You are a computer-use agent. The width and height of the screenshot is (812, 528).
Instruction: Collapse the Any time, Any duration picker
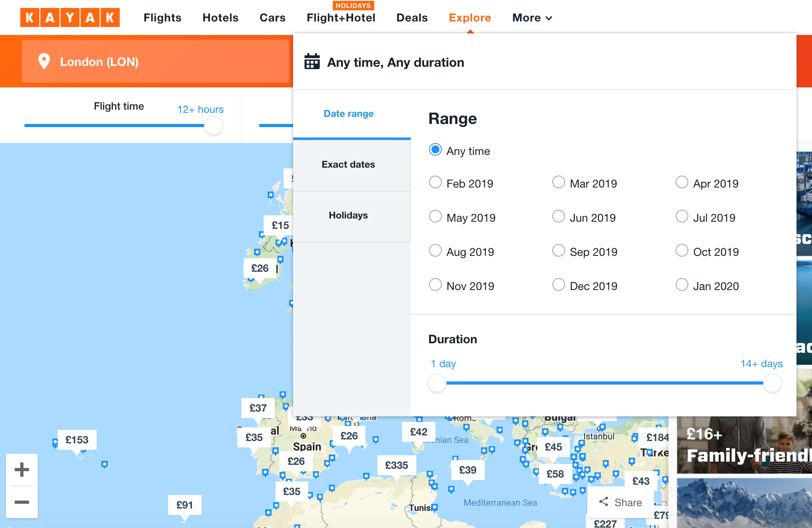point(395,62)
